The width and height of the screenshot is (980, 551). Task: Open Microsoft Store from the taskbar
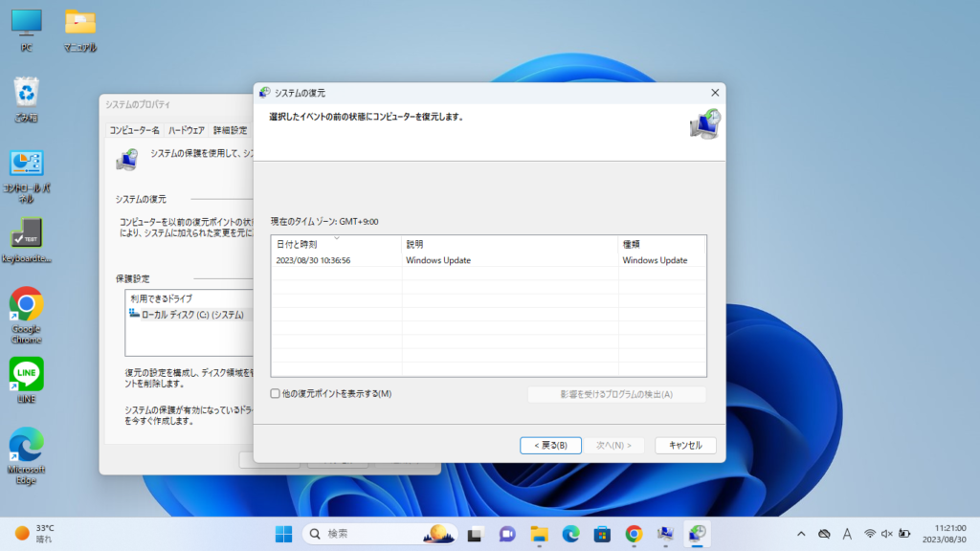602,533
